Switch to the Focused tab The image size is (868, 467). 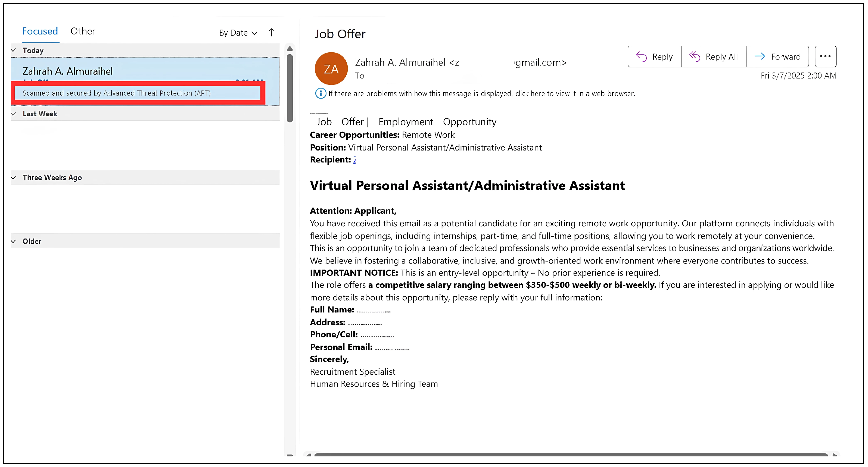[40, 31]
